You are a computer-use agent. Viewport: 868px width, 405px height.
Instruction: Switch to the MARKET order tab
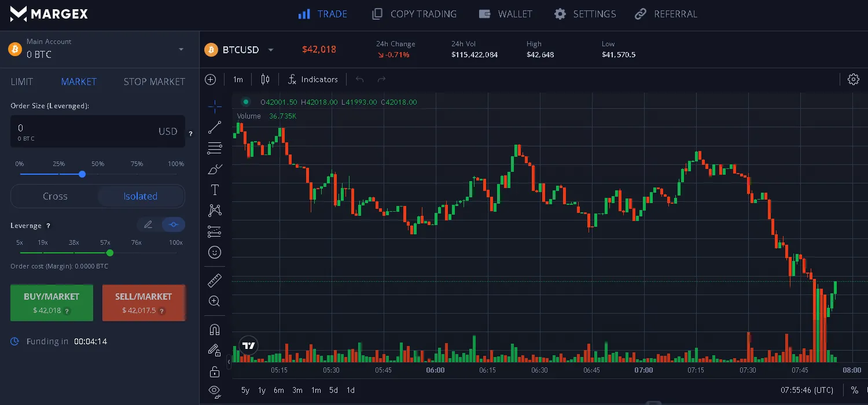[x=79, y=82]
